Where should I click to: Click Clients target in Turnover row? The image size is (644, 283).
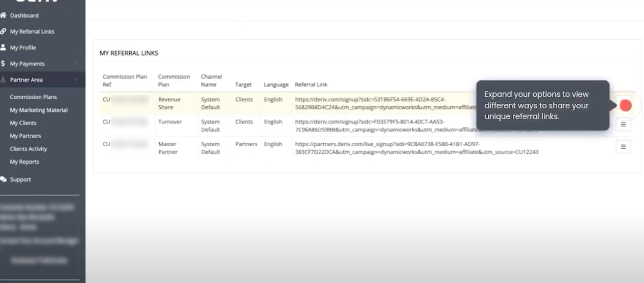(x=244, y=122)
